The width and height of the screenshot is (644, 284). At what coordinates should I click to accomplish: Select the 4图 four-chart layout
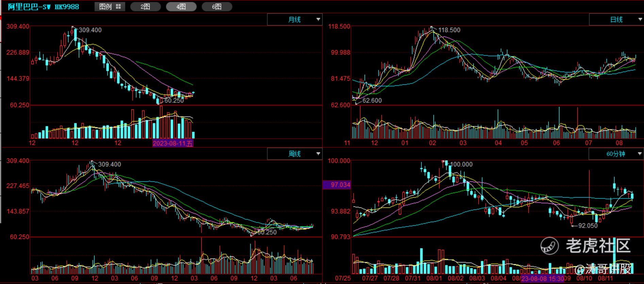pos(181,6)
